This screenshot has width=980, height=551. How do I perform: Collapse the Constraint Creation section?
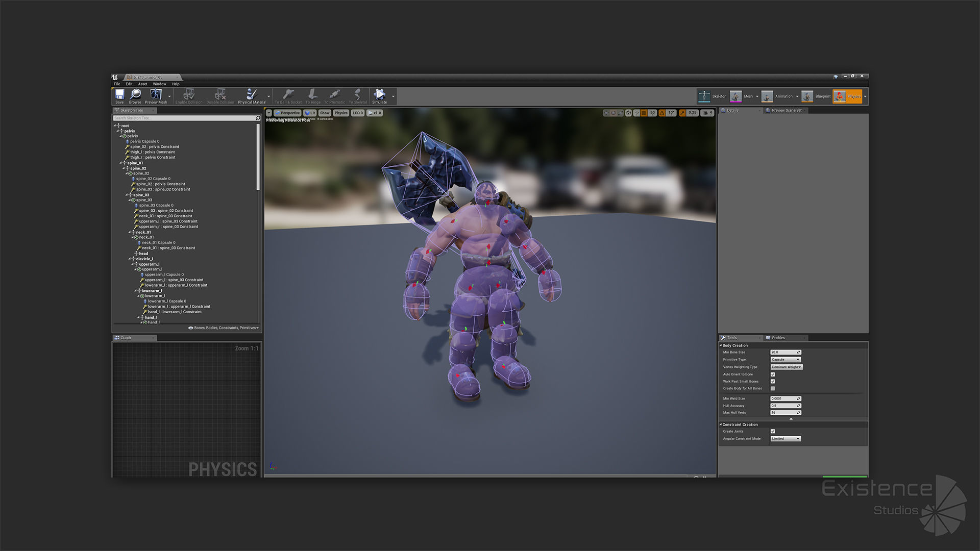click(x=721, y=424)
